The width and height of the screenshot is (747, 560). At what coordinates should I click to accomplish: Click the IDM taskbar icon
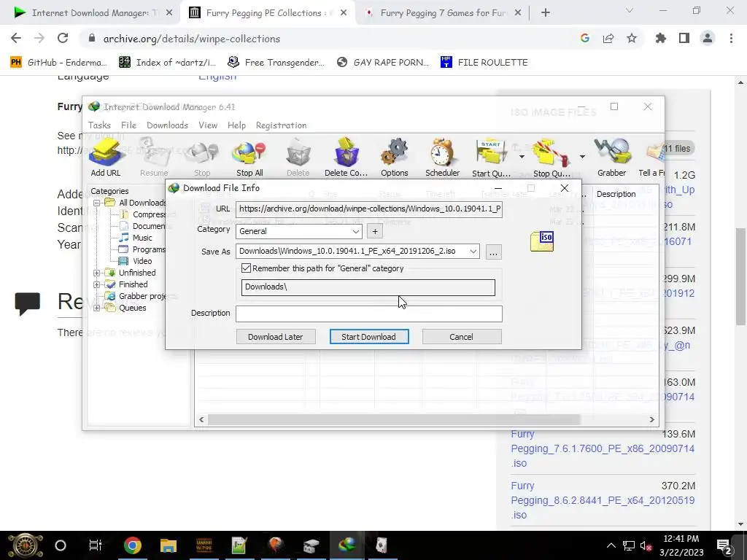[347, 545]
